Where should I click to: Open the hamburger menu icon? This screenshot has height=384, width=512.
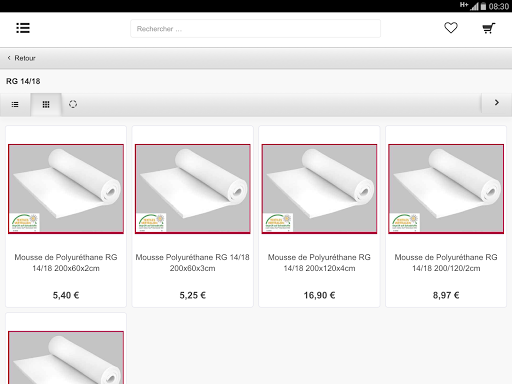(x=23, y=28)
